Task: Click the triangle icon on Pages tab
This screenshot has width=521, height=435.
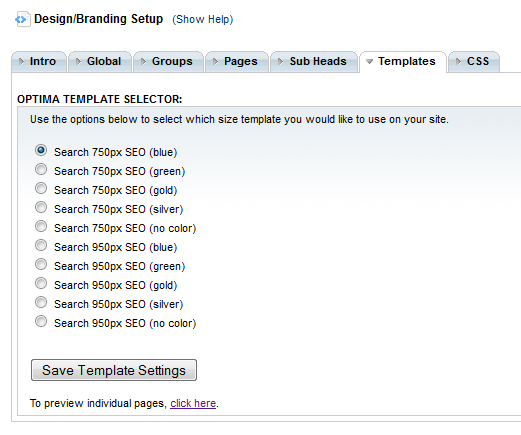Action: pyautogui.click(x=215, y=61)
